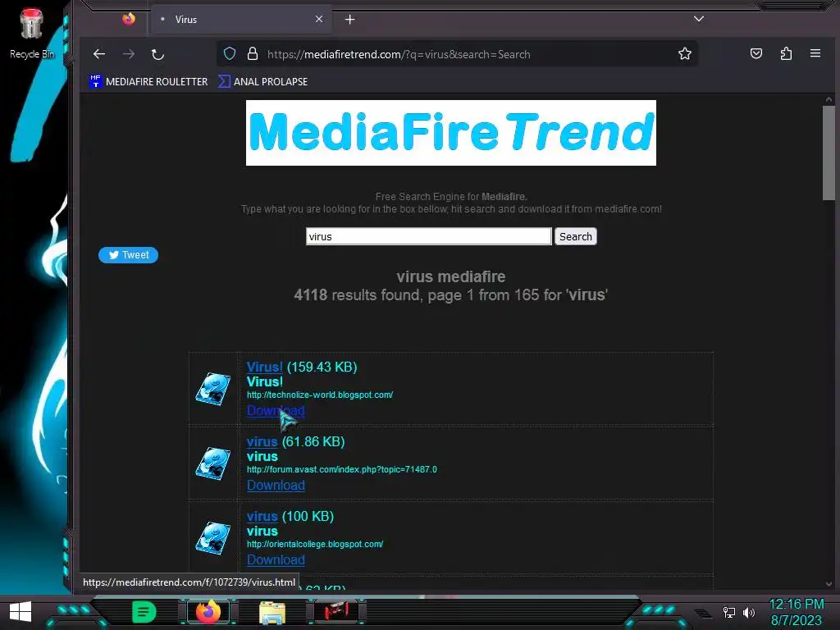Open the 'Virus!' (159.43 KB) title link

point(264,367)
